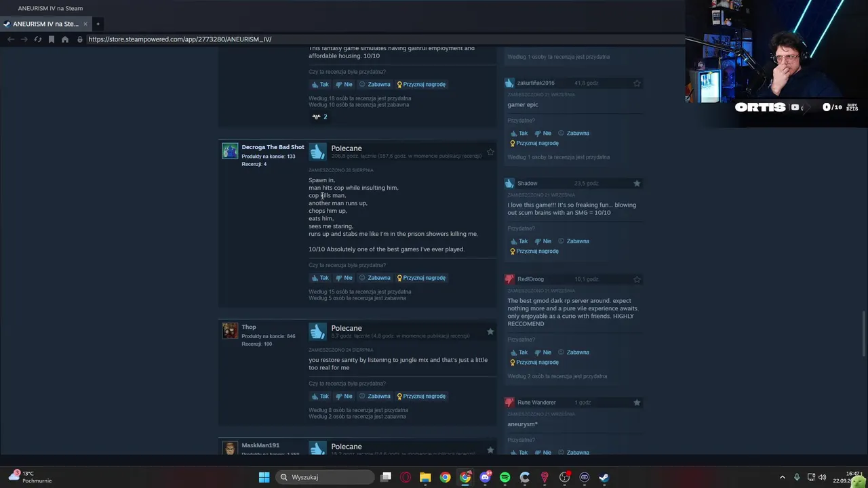Reload the Steam store page

pos(37,39)
